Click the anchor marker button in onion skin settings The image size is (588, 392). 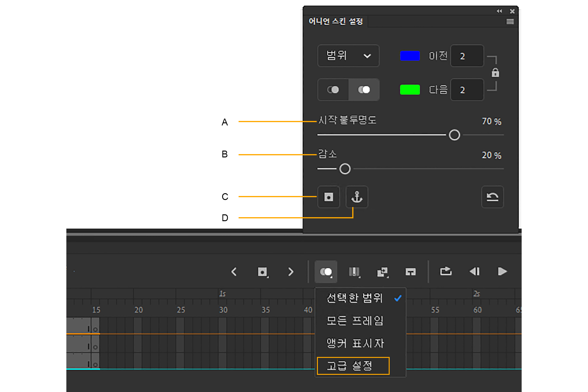[x=357, y=197]
